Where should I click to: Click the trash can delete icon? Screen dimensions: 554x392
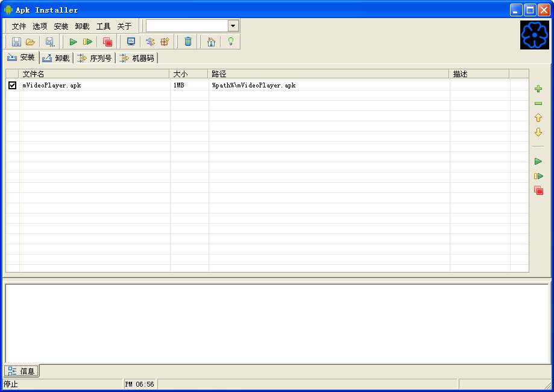pos(188,42)
